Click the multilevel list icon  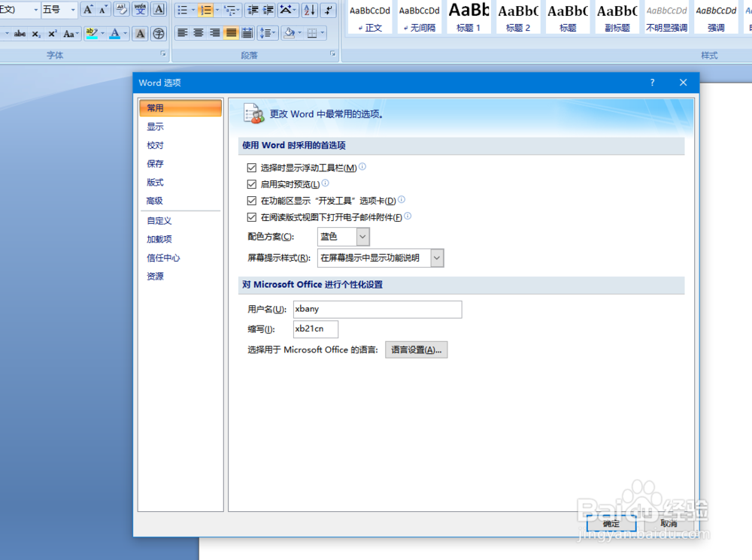point(230,10)
